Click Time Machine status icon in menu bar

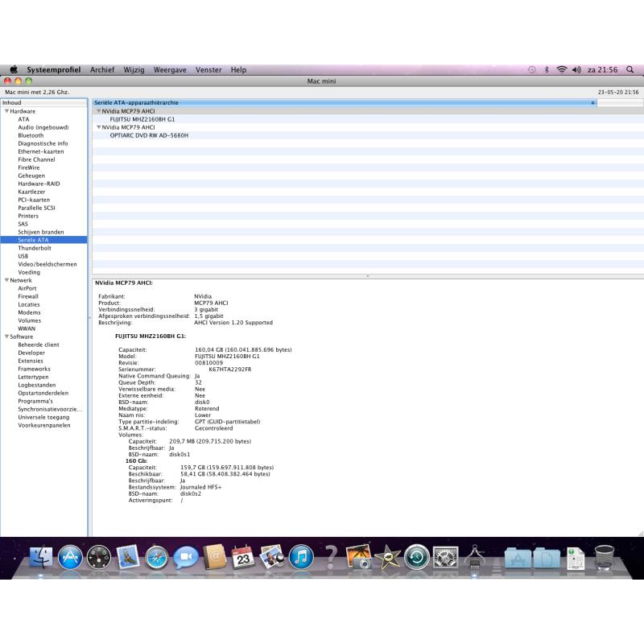pyautogui.click(x=532, y=69)
